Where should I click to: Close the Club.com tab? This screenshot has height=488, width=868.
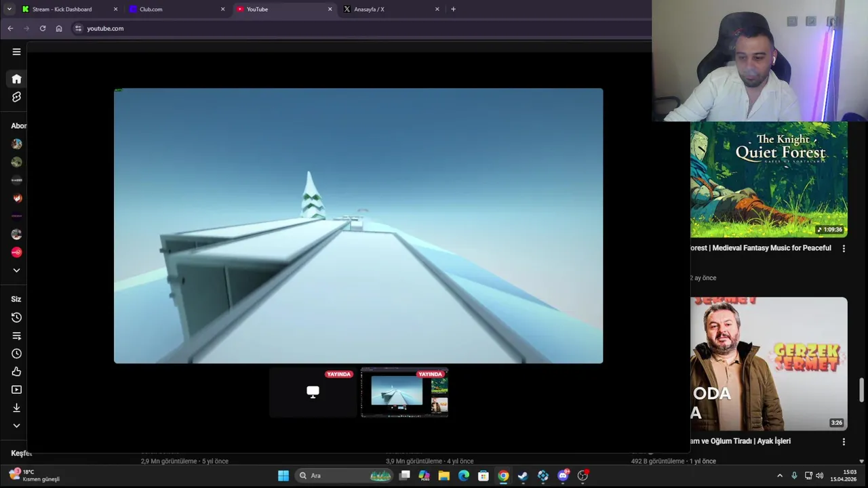click(222, 9)
